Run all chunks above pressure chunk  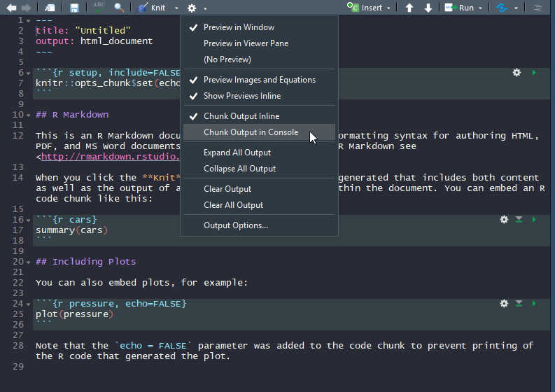click(519, 304)
